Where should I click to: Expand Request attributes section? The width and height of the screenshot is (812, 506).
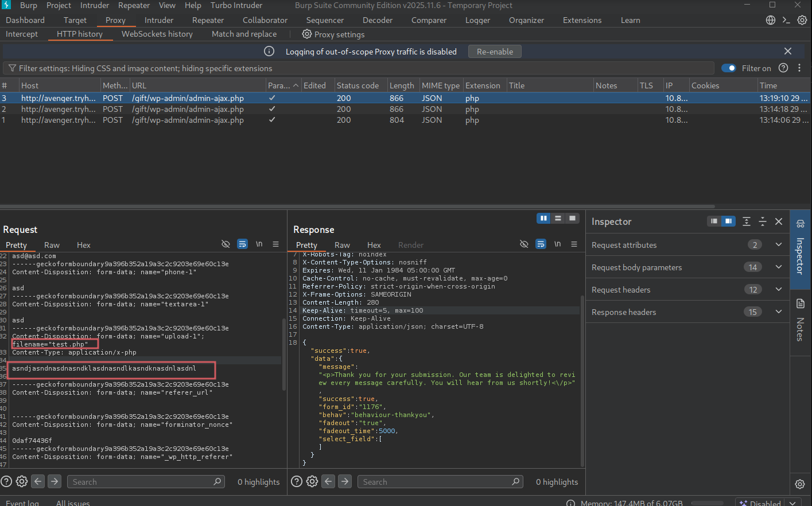tap(778, 245)
